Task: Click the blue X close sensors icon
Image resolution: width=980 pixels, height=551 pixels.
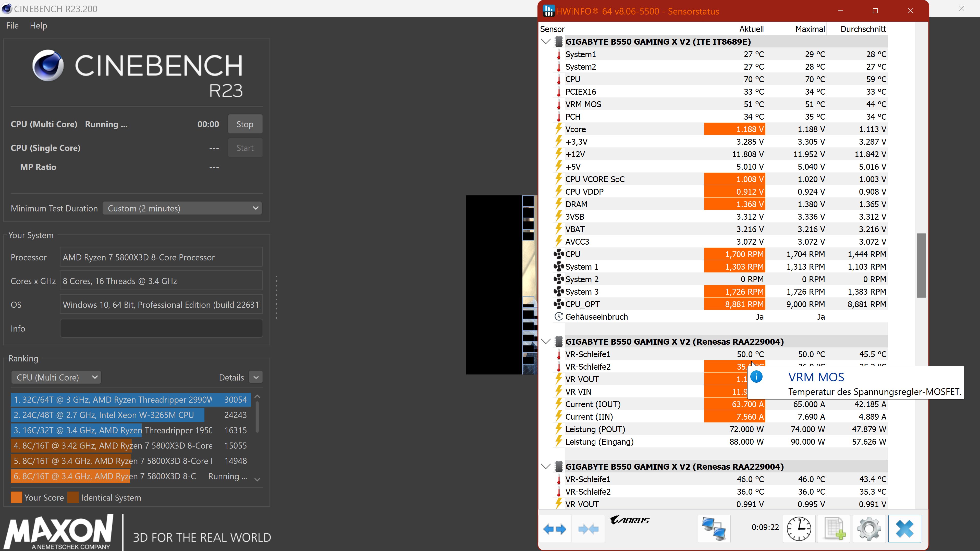Action: [x=904, y=529]
